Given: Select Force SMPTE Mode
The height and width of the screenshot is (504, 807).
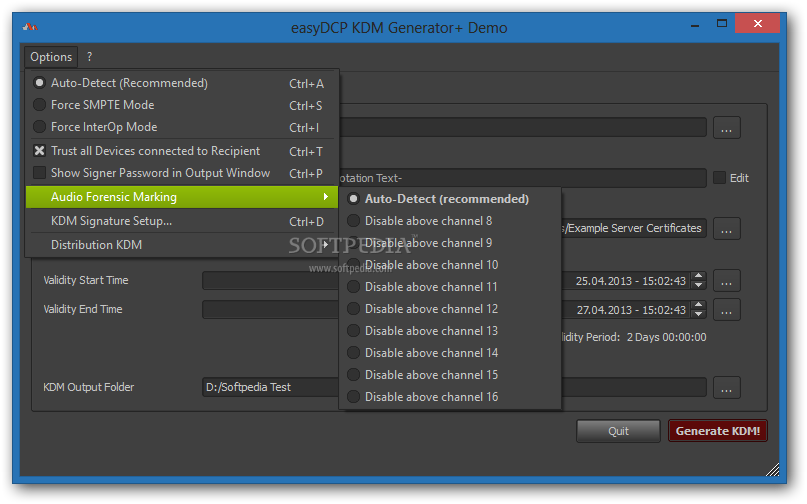Looking at the screenshot, I should point(182,105).
